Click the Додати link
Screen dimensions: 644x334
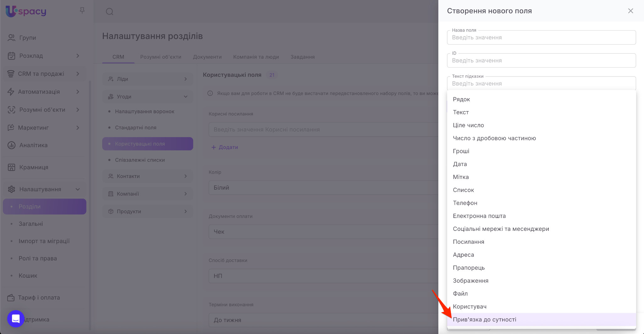click(x=225, y=147)
